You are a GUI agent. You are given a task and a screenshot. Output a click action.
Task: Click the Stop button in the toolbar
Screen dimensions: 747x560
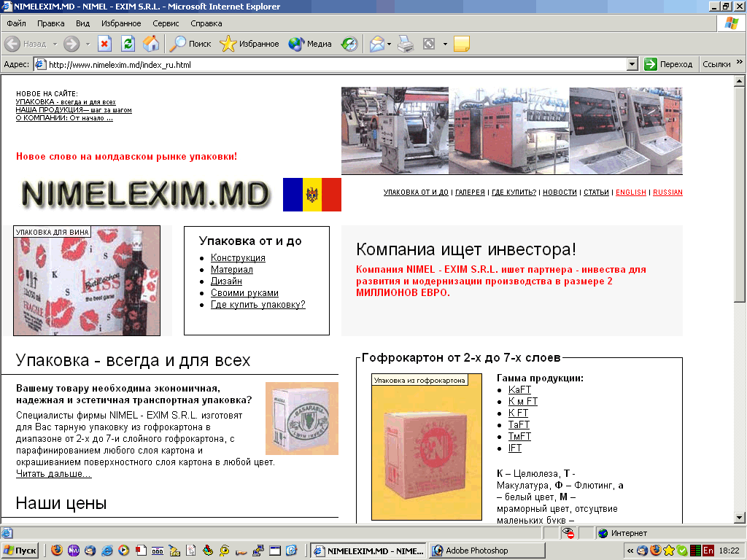tap(104, 44)
